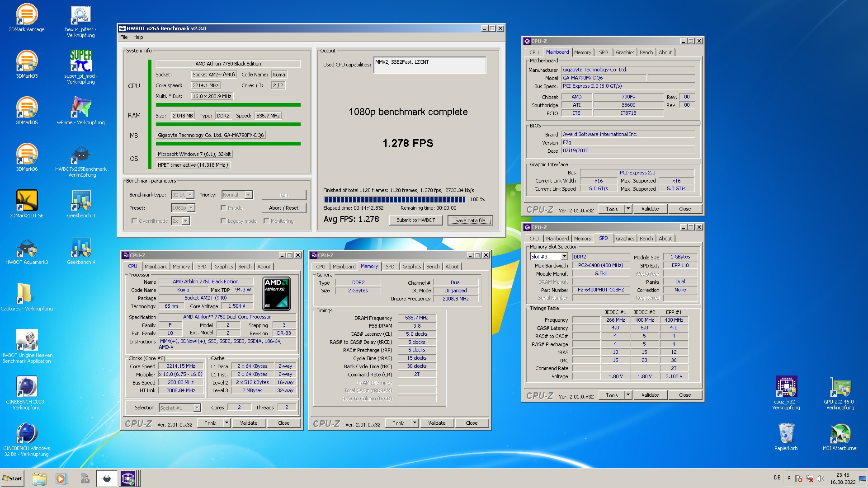Switch to About tab in CPU-Z SPD window
This screenshot has height=488, width=868.
pyautogui.click(x=665, y=239)
